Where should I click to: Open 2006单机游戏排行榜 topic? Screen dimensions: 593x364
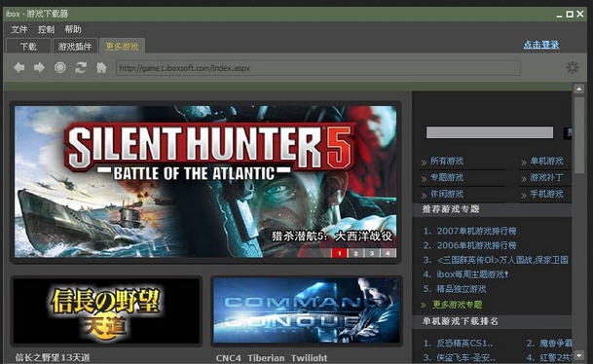[476, 245]
